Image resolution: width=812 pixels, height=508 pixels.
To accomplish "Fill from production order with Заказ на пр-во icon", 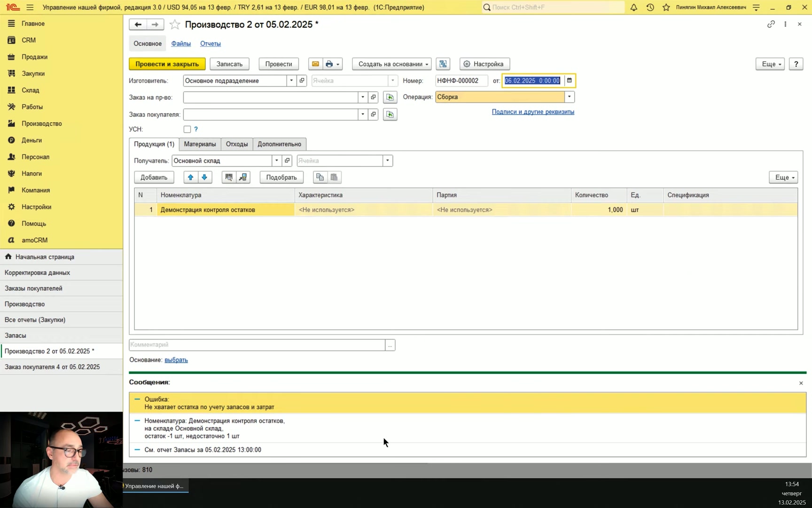I will [390, 97].
